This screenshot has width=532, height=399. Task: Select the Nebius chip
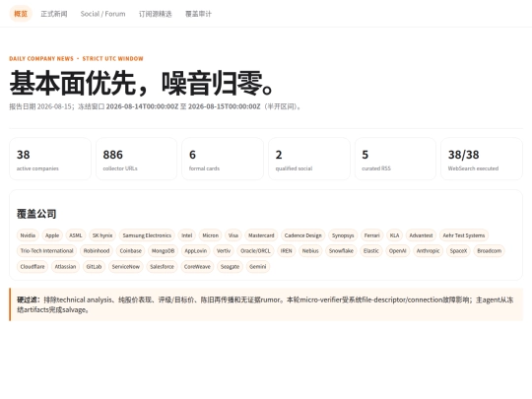[310, 251]
